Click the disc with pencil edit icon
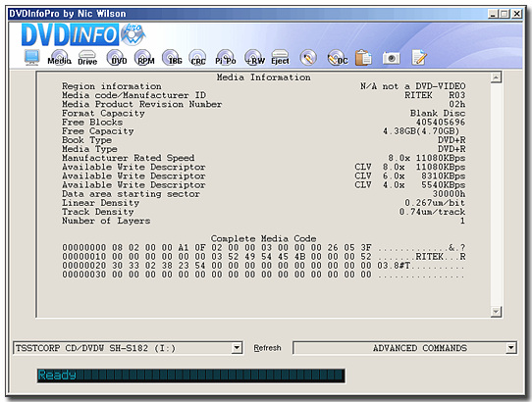 (308, 58)
